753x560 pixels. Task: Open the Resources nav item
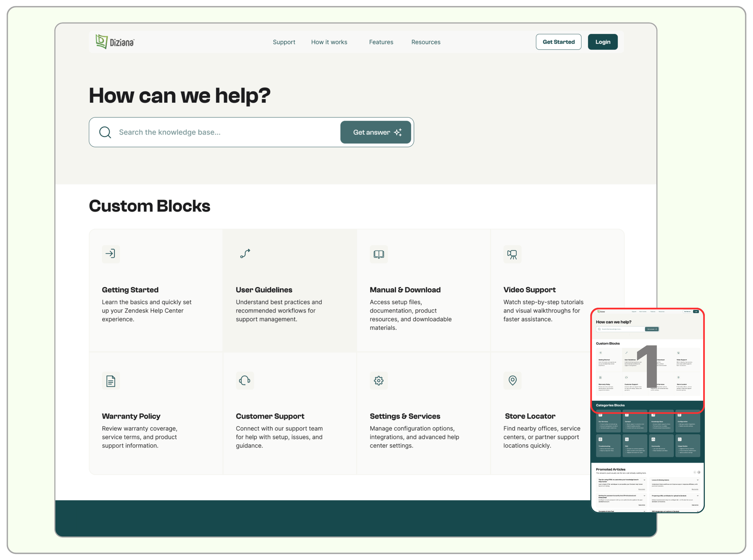pyautogui.click(x=426, y=42)
